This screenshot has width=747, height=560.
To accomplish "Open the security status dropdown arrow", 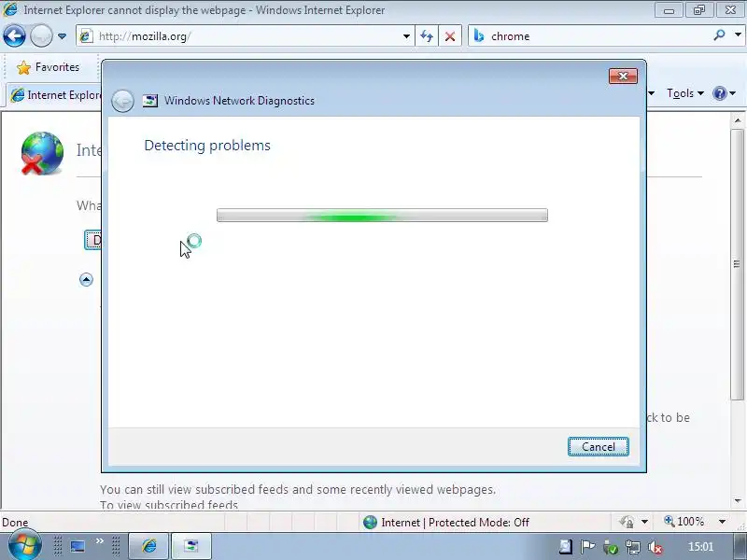I will click(644, 522).
